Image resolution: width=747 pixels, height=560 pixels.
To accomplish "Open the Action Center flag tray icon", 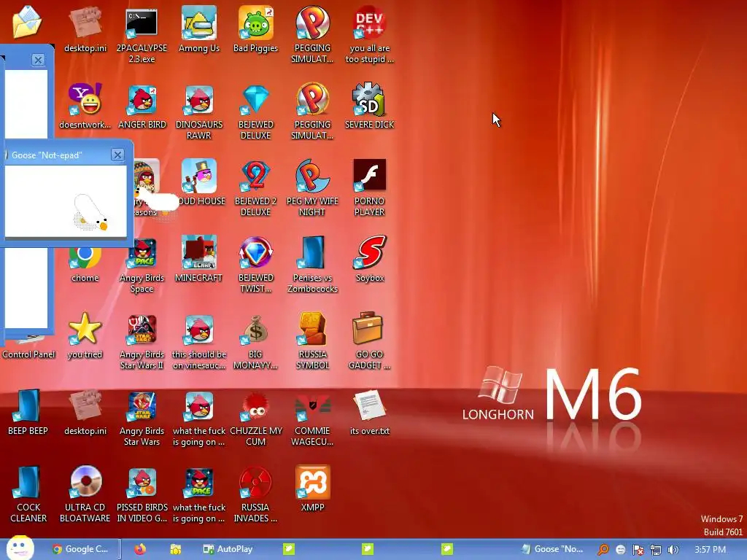I will (638, 550).
